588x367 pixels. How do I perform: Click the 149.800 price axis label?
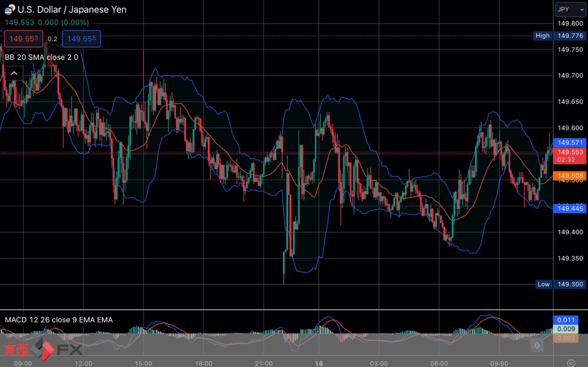(x=570, y=24)
